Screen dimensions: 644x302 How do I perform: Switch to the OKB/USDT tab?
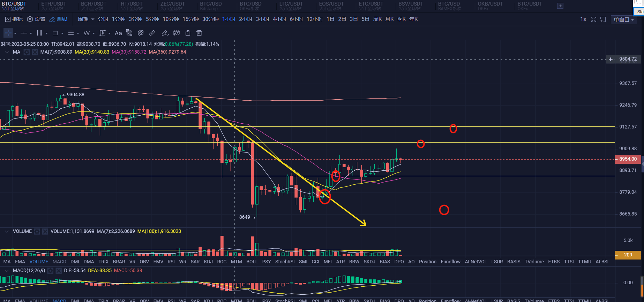(x=490, y=6)
